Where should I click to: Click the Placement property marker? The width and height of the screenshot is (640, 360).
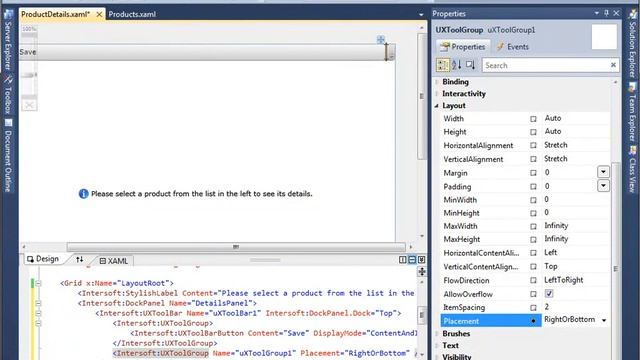(x=533, y=321)
